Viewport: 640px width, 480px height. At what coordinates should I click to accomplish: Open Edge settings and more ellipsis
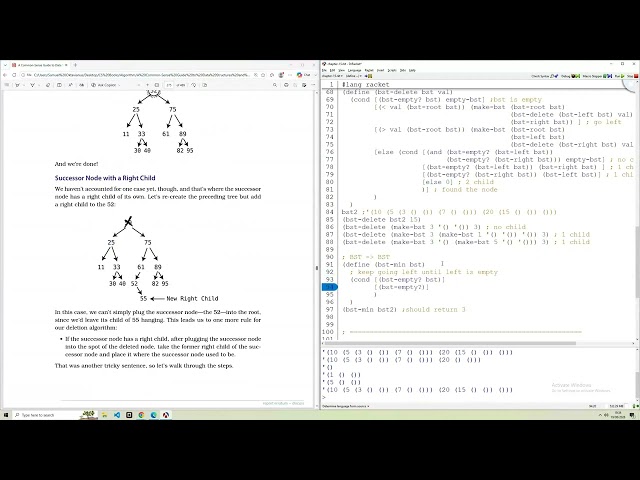point(290,75)
